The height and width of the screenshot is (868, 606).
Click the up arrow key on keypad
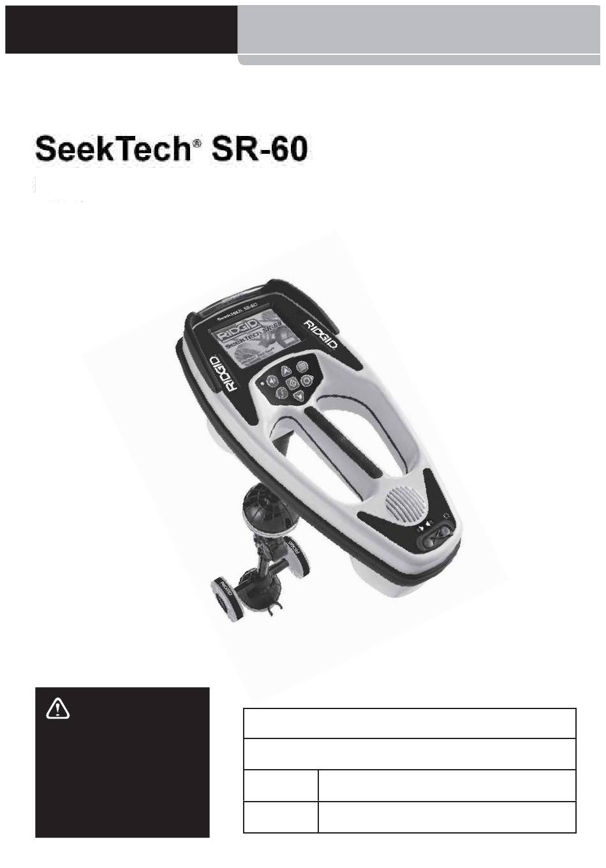click(x=286, y=371)
